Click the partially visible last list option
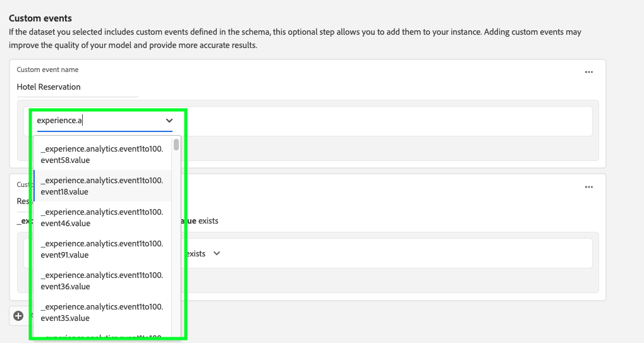The height and width of the screenshot is (343, 644). [102, 338]
